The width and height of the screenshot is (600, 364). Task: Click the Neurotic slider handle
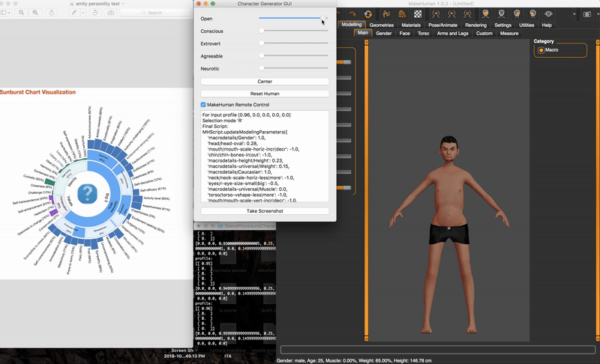tap(262, 68)
